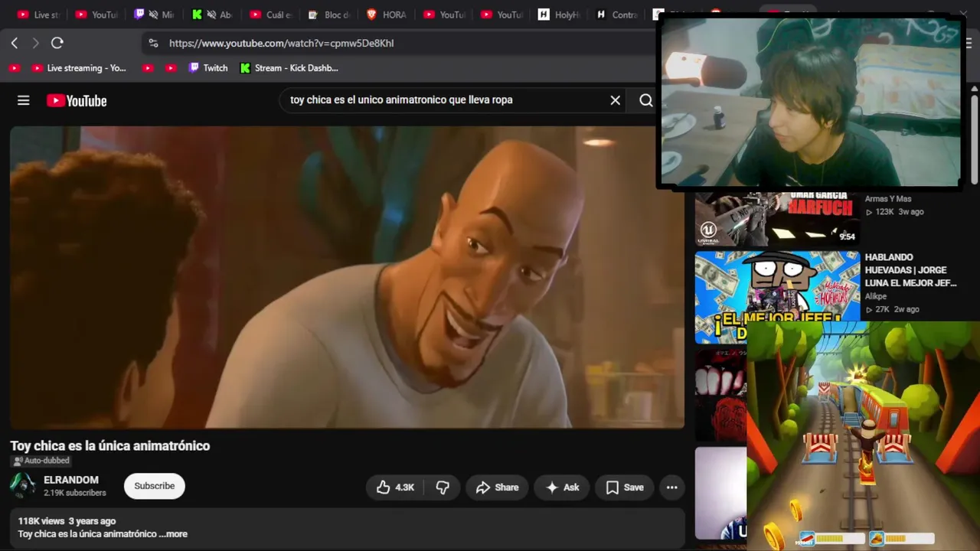Image resolution: width=980 pixels, height=551 pixels.
Task: Reload the current page
Action: [x=57, y=43]
